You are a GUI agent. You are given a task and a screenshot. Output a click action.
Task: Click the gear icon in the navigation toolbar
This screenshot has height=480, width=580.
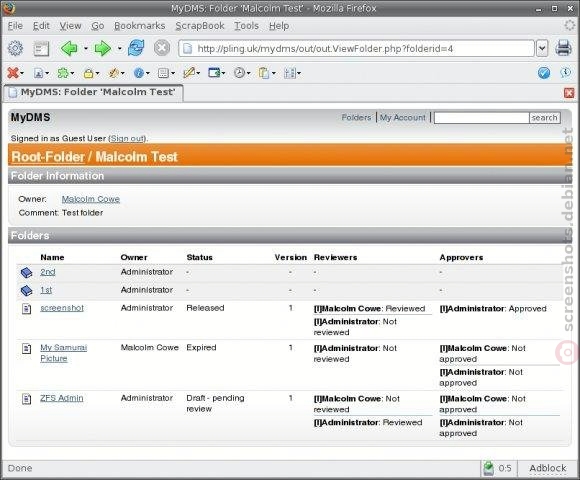pyautogui.click(x=15, y=48)
